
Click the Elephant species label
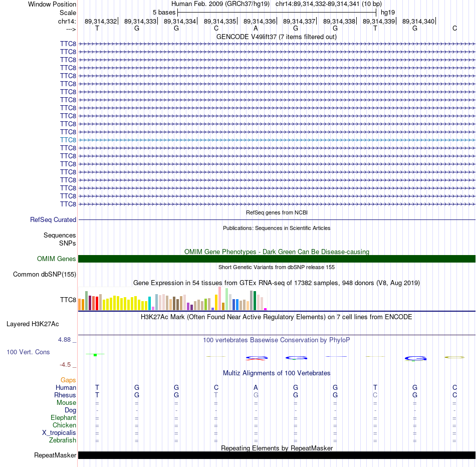point(64,417)
